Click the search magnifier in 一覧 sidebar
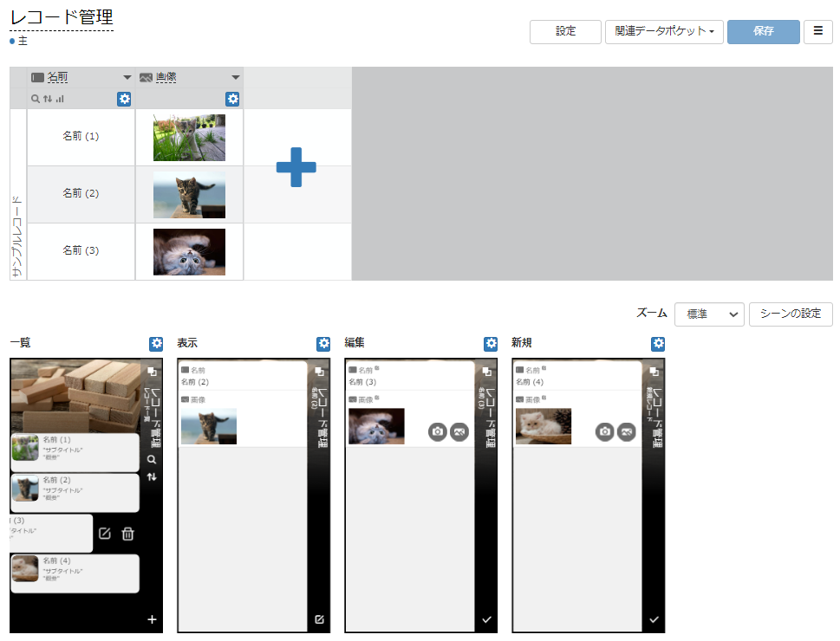840x641 pixels. coord(153,459)
